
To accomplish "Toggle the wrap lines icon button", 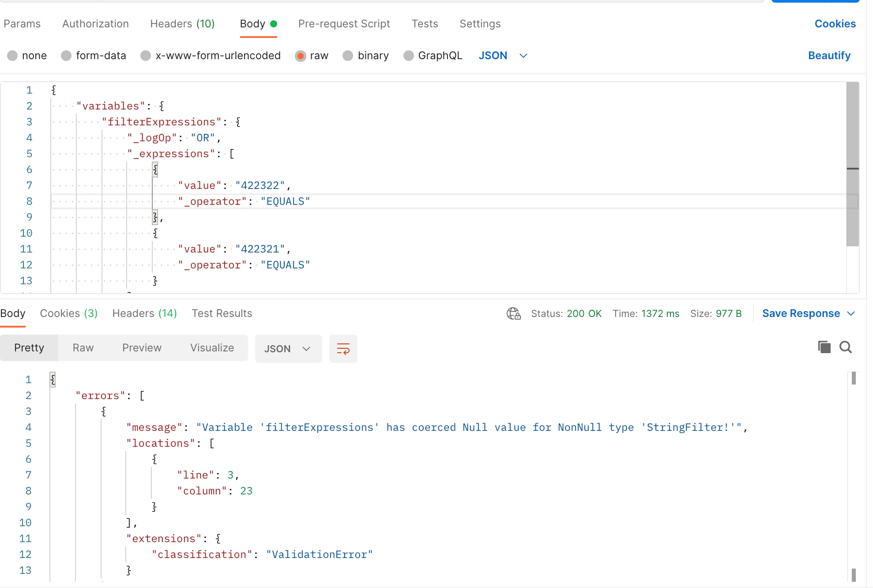I will tap(343, 349).
